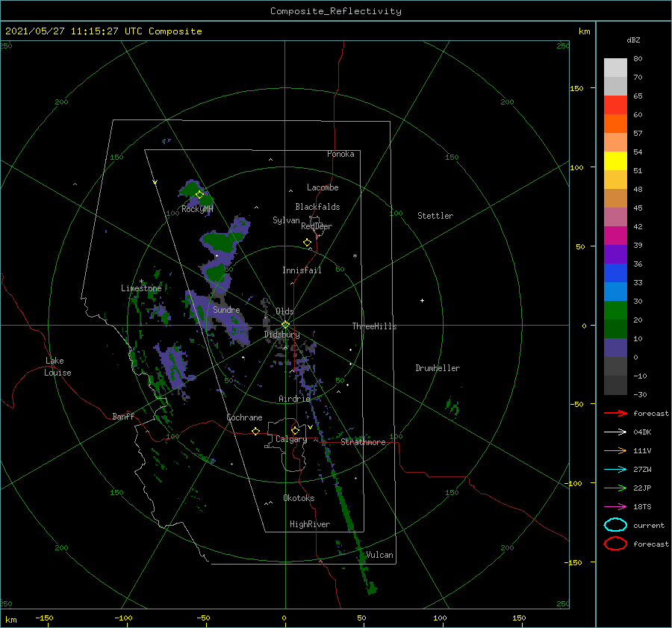Click the Innisfail city label
Viewport: 672px width, 628px height.
click(302, 270)
